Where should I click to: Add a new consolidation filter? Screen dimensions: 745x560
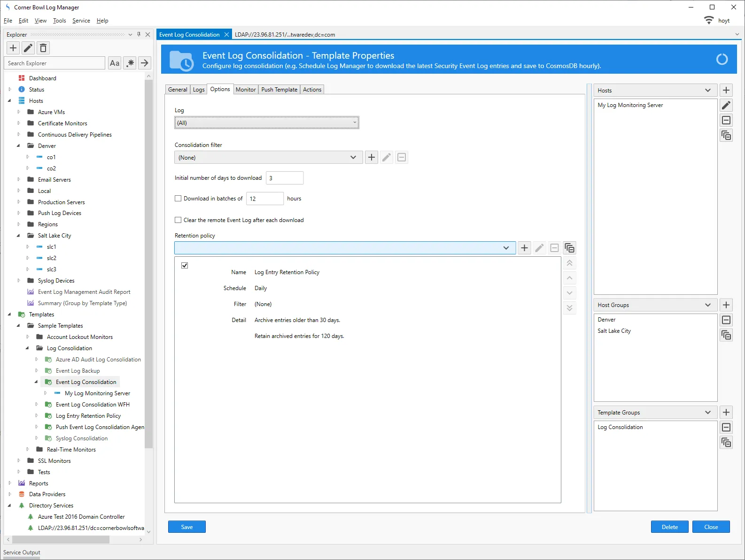point(372,157)
